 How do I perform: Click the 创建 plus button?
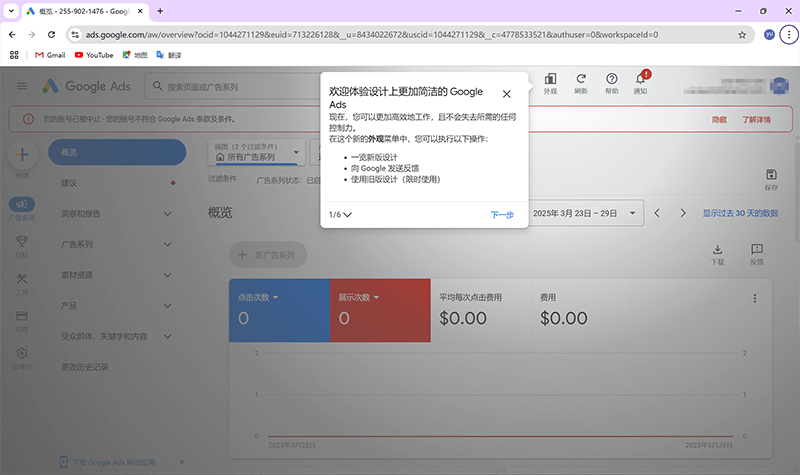point(22,155)
